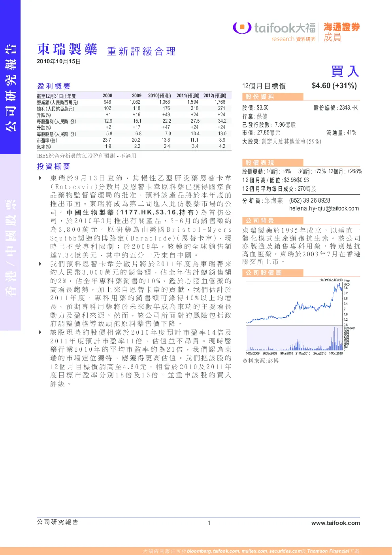392x555 pixels.
Task: Click the 公司股價圖 section header
Action: click(273, 273)
